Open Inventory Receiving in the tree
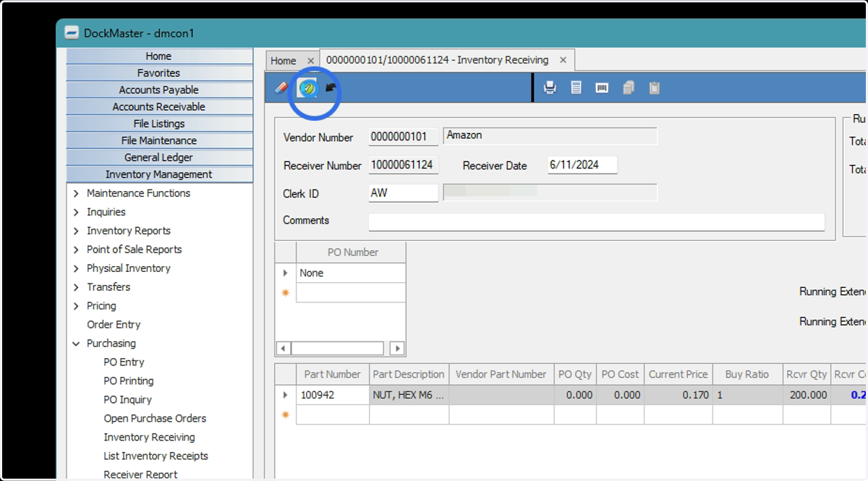The image size is (868, 481). [149, 438]
